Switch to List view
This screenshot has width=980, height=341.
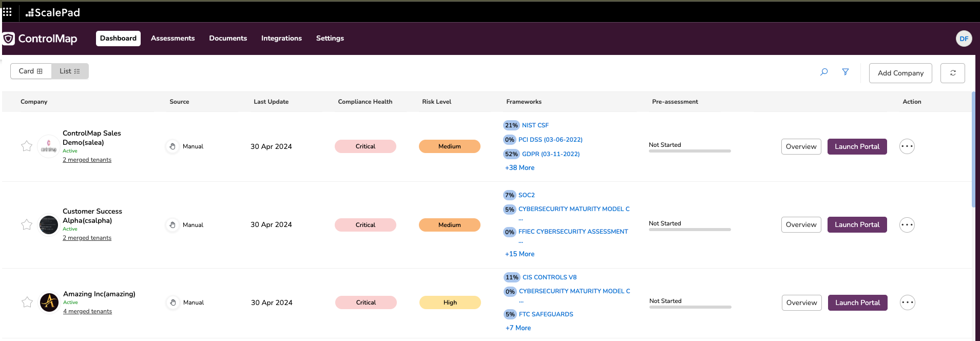(70, 71)
